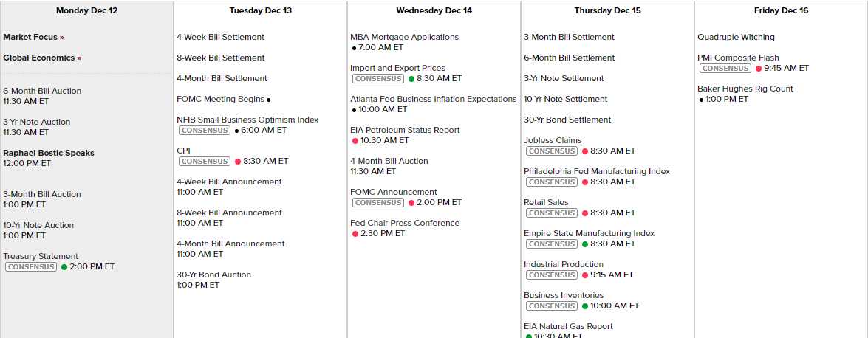Viewport: 868px width, 338px height.
Task: Click red dot beside Fed Chair Press Conference
Action: (355, 233)
